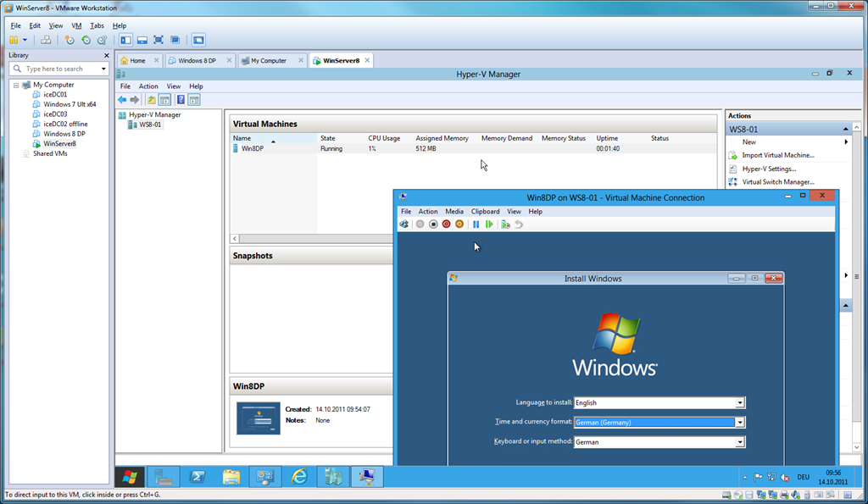
Task: Take a snapshot using VMware toolbar icon
Action: point(70,40)
